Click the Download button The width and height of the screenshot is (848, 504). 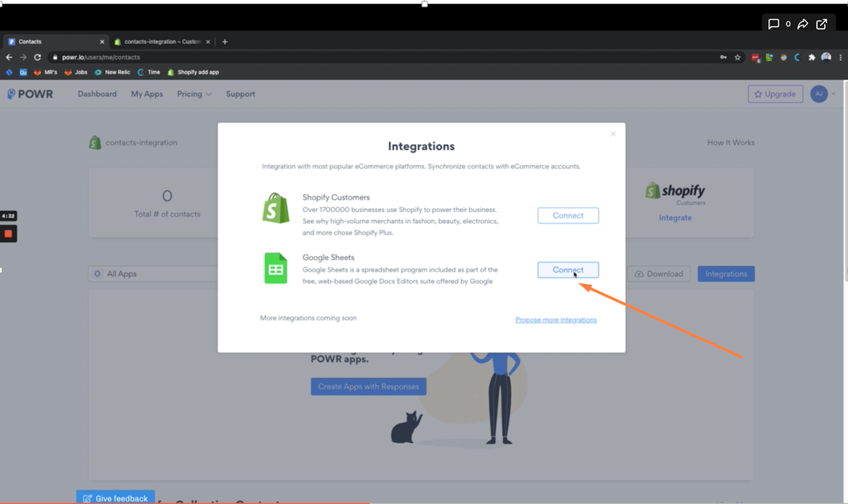coord(659,274)
